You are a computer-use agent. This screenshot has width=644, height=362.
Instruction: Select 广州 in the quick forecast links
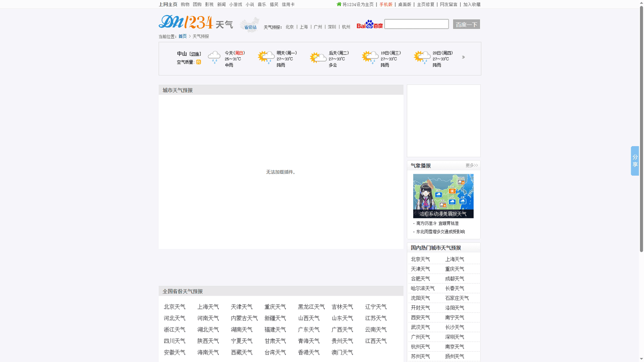(x=318, y=27)
